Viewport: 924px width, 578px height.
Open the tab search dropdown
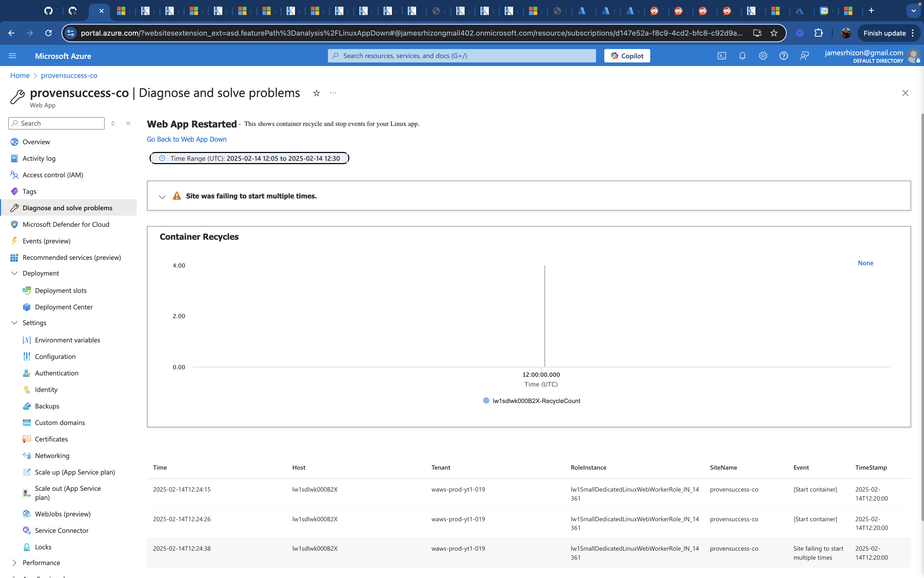pyautogui.click(x=914, y=11)
